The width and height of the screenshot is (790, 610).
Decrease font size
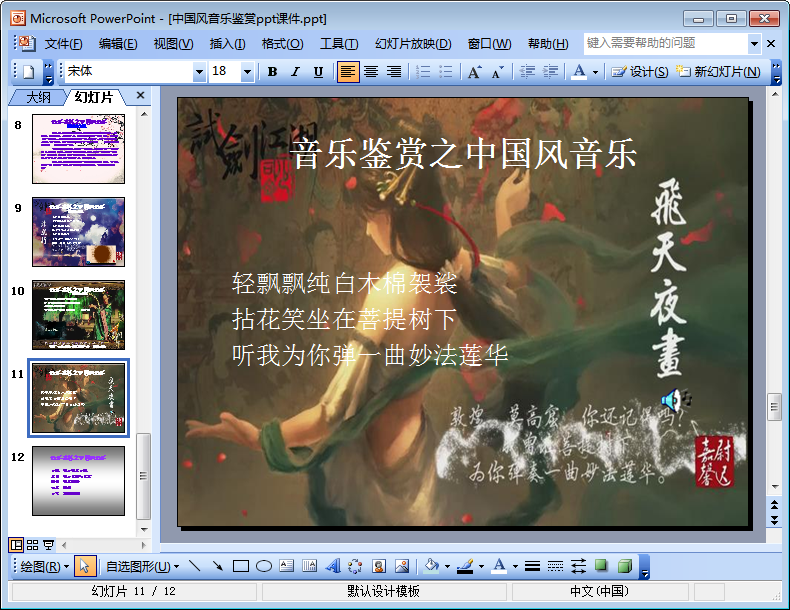pyautogui.click(x=497, y=72)
